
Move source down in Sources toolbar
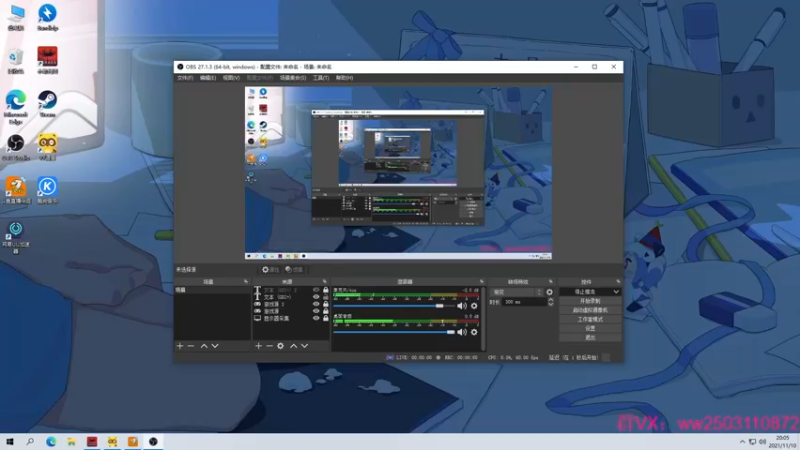click(305, 346)
